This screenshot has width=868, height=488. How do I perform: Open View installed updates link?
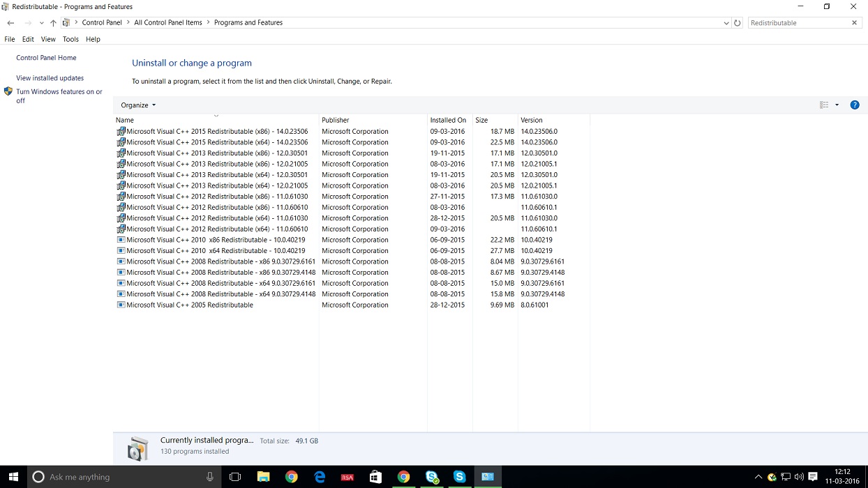pos(50,78)
